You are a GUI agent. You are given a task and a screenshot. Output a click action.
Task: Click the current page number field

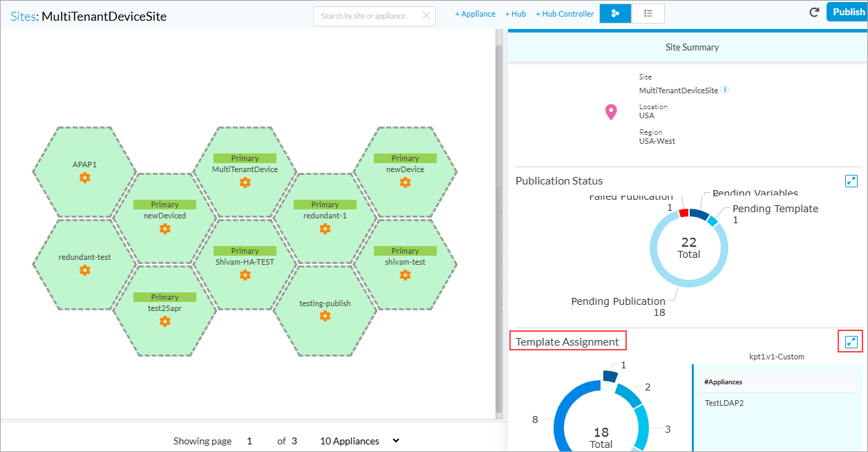coord(249,441)
